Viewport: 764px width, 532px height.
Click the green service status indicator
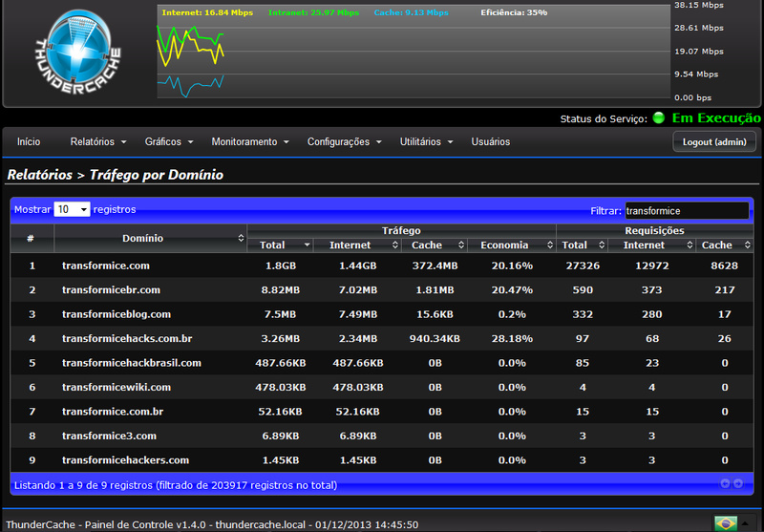pos(658,117)
